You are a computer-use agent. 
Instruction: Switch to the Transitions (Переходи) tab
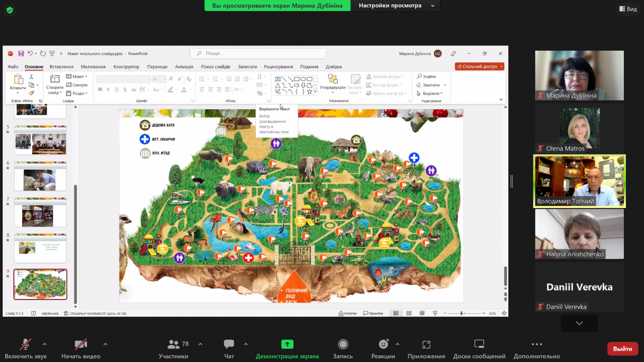click(157, 67)
